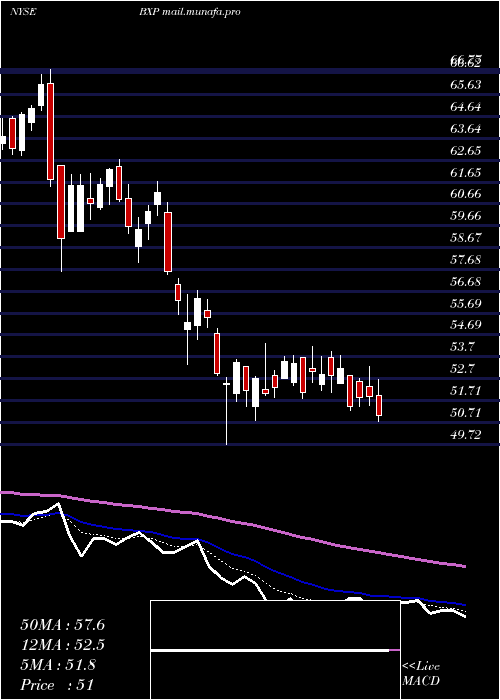Image resolution: width=500 pixels, height=700 pixels.
Task: Click the last red candlestick at chart's right end
Action: pyautogui.click(x=379, y=405)
